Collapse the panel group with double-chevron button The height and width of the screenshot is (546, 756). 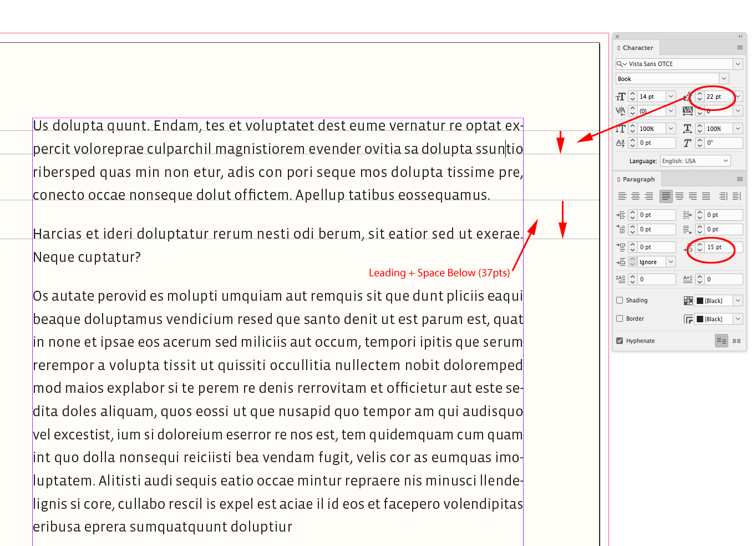(740, 36)
